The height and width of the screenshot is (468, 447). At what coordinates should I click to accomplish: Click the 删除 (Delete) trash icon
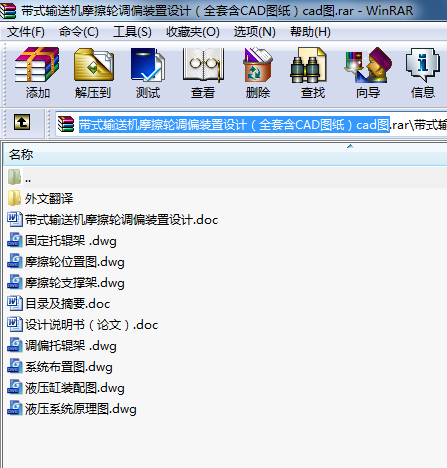(258, 73)
